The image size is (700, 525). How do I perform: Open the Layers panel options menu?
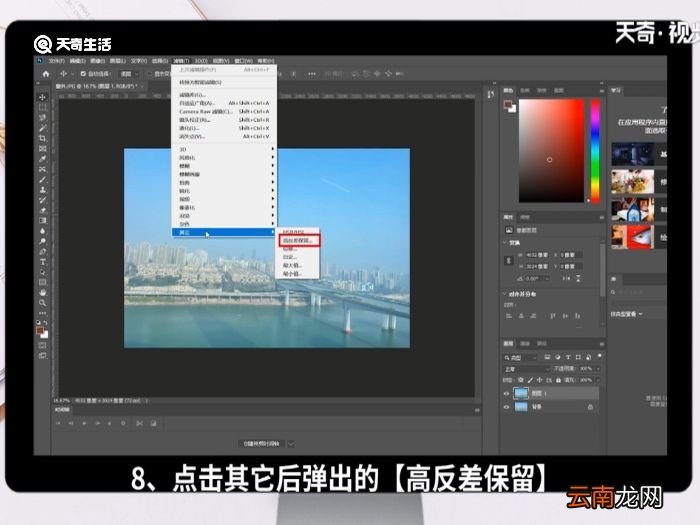coord(602,344)
